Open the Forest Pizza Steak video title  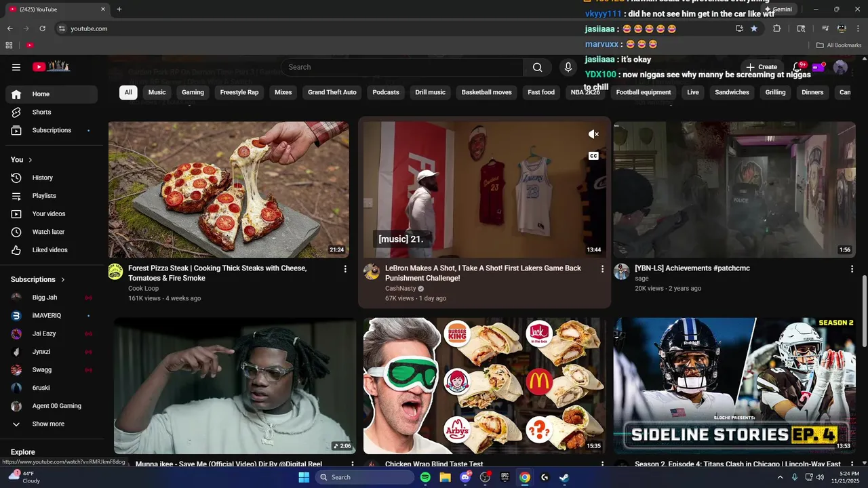[x=217, y=273]
